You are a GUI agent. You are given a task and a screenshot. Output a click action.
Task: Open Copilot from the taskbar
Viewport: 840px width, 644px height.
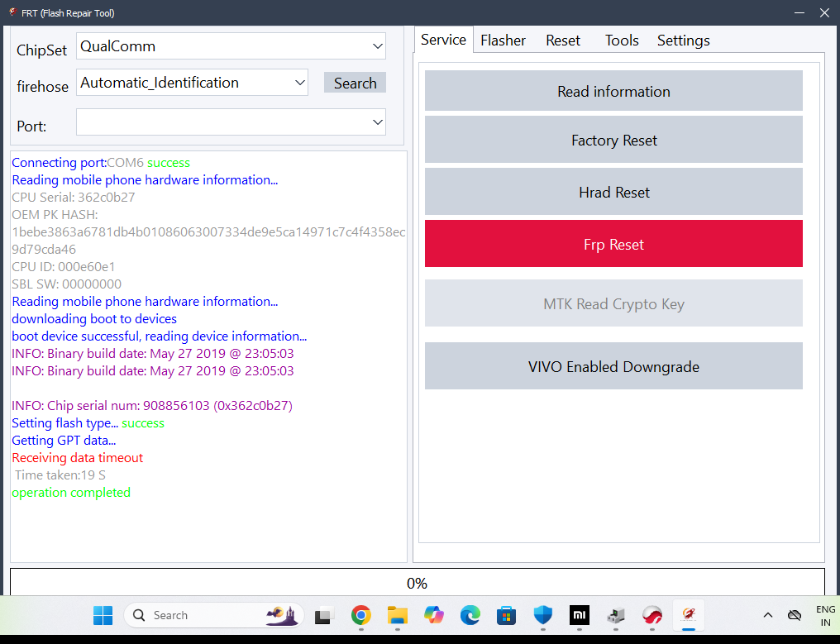[433, 615]
